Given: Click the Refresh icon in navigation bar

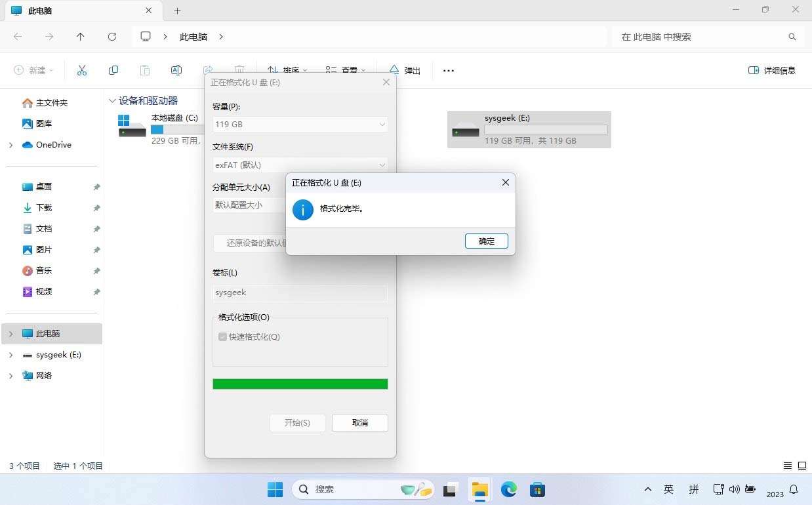Looking at the screenshot, I should [112, 37].
